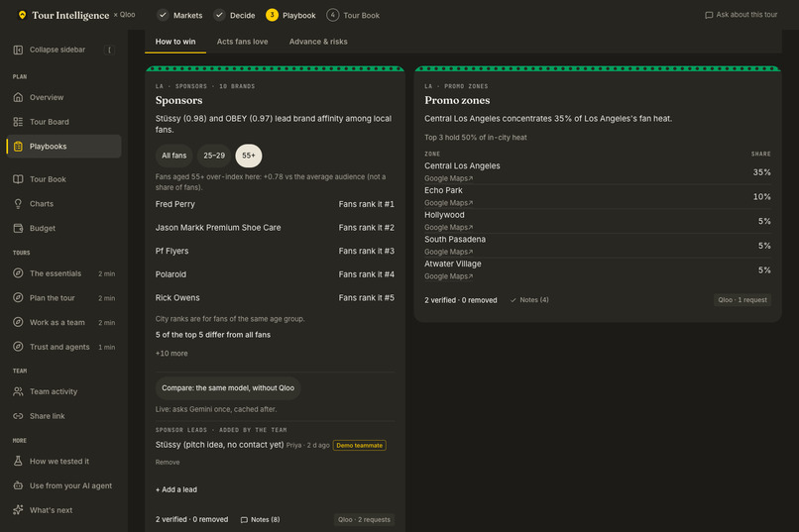Switch to the How to win tab
The height and width of the screenshot is (532, 799).
point(175,42)
